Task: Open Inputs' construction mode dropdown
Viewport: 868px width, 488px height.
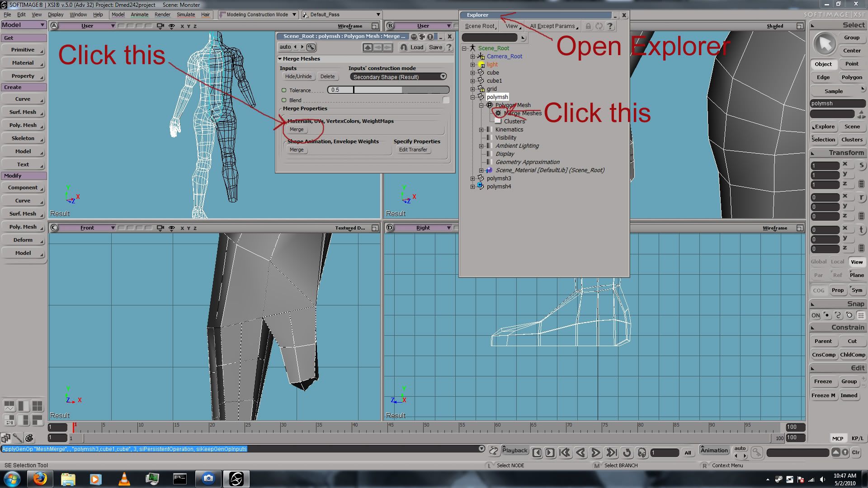Action: tap(399, 77)
